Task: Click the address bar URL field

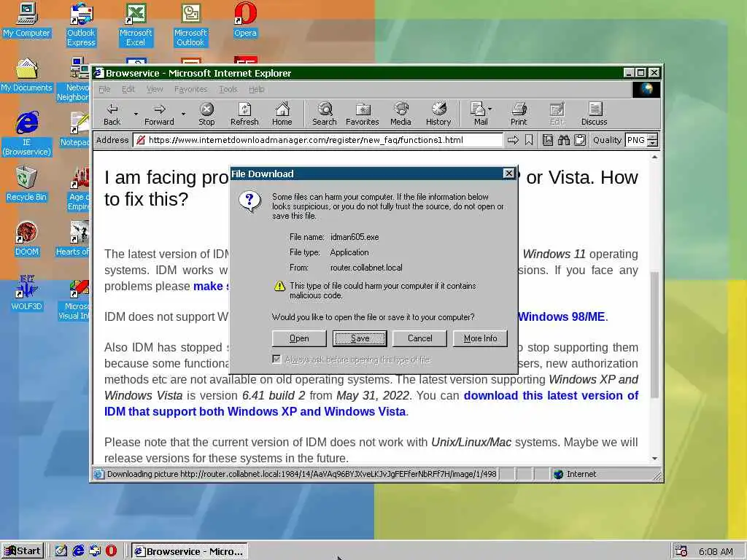Action: pyautogui.click(x=318, y=140)
